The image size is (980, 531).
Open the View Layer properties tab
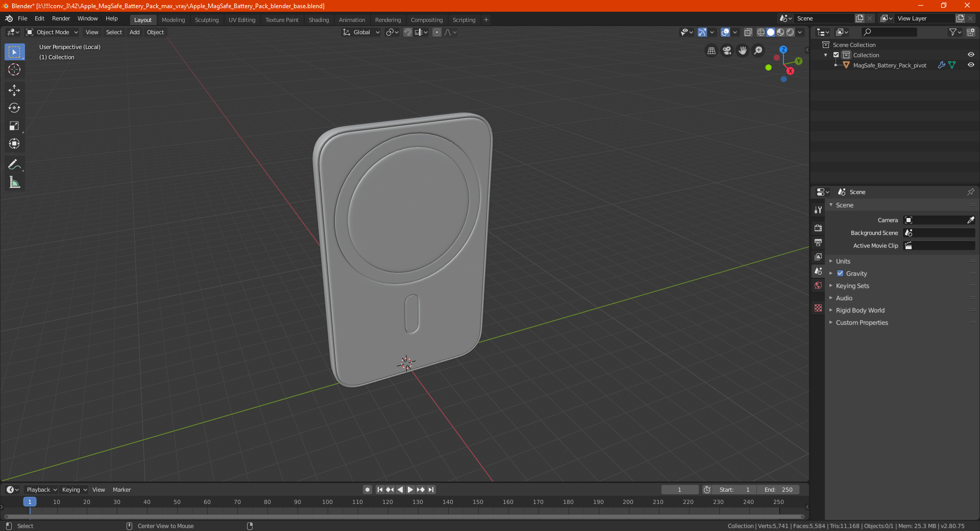pyautogui.click(x=818, y=256)
